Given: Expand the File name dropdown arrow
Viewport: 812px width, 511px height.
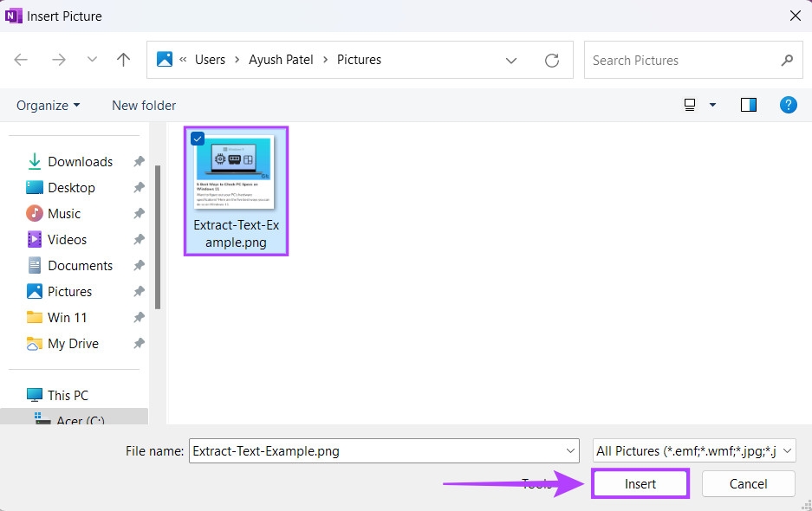Looking at the screenshot, I should pyautogui.click(x=570, y=451).
